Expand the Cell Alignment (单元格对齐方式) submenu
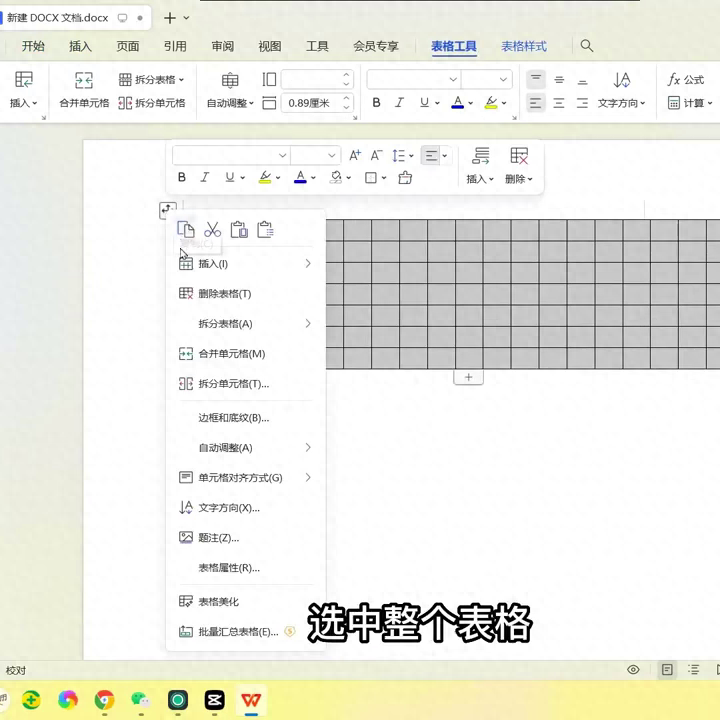 tap(245, 478)
